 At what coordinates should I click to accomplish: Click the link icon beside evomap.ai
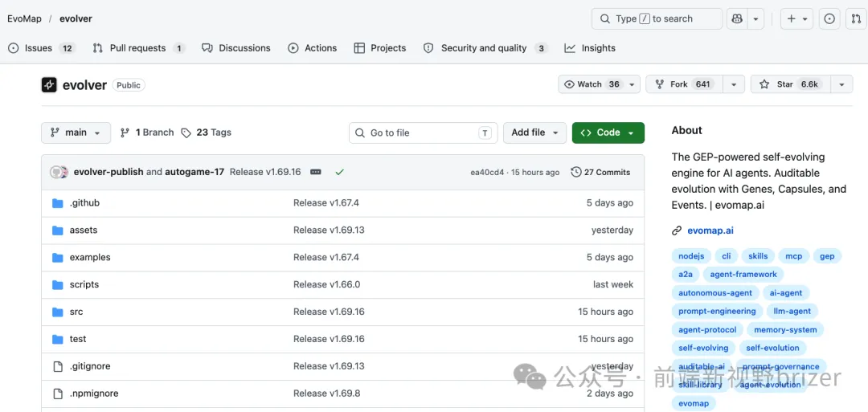(x=677, y=230)
